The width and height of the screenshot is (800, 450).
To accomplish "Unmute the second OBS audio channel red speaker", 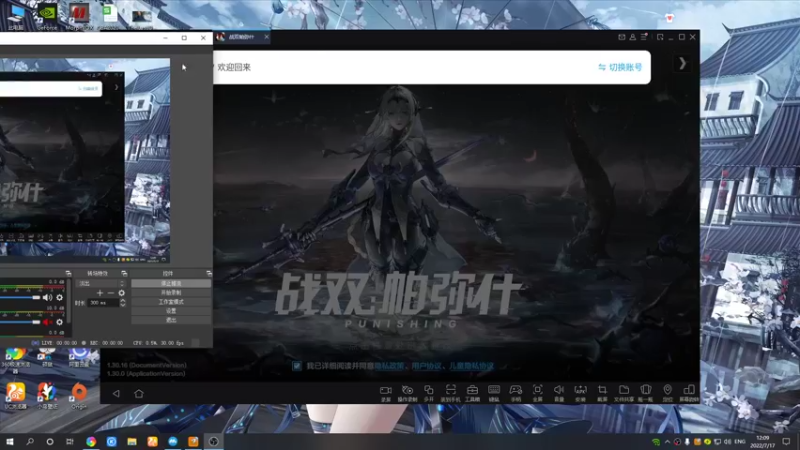I will [x=47, y=322].
